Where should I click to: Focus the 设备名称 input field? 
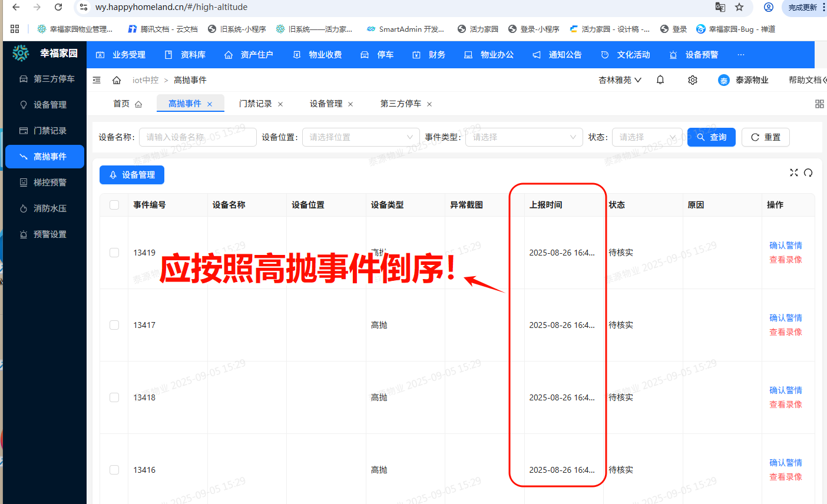pos(197,137)
